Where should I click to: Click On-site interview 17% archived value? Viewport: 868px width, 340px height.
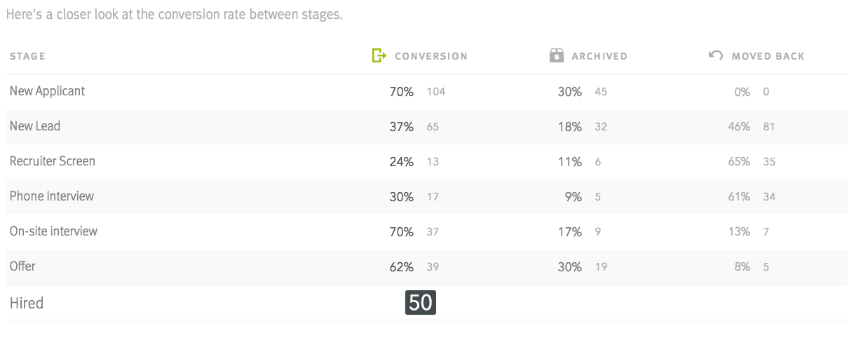[x=570, y=232]
